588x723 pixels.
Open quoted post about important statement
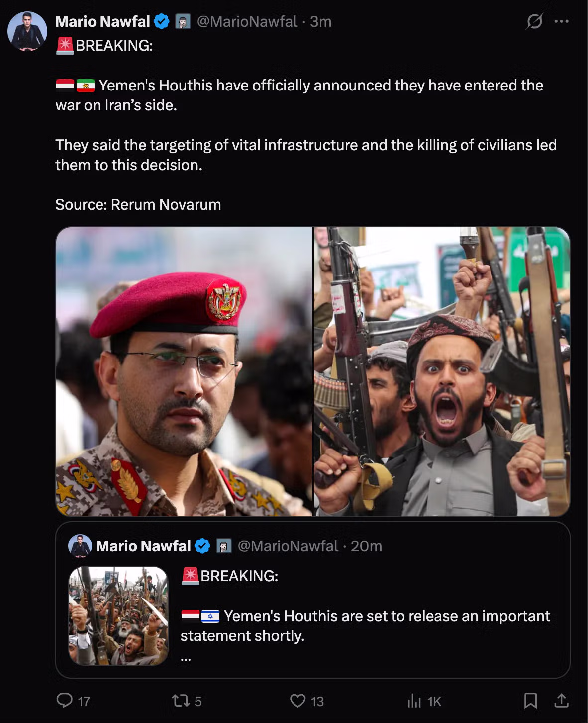tap(313, 600)
